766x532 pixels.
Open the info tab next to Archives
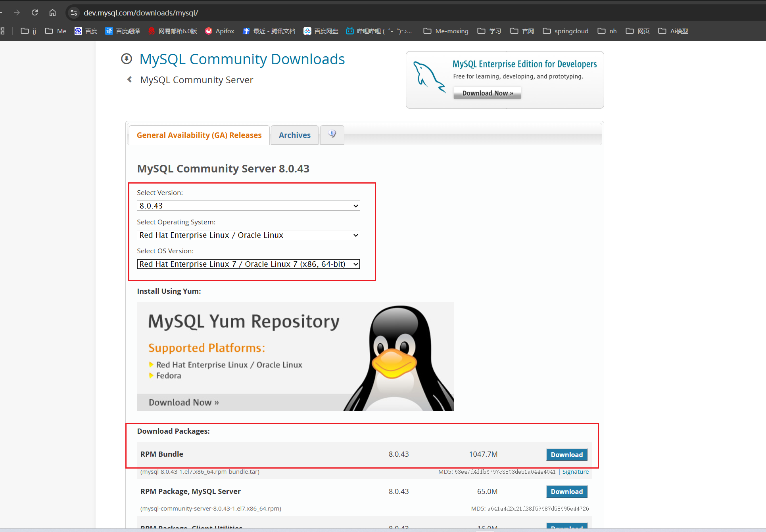pos(332,135)
